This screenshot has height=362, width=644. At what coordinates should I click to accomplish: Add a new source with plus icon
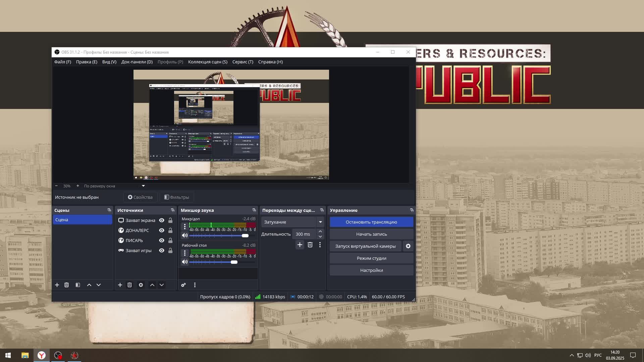coord(120,285)
